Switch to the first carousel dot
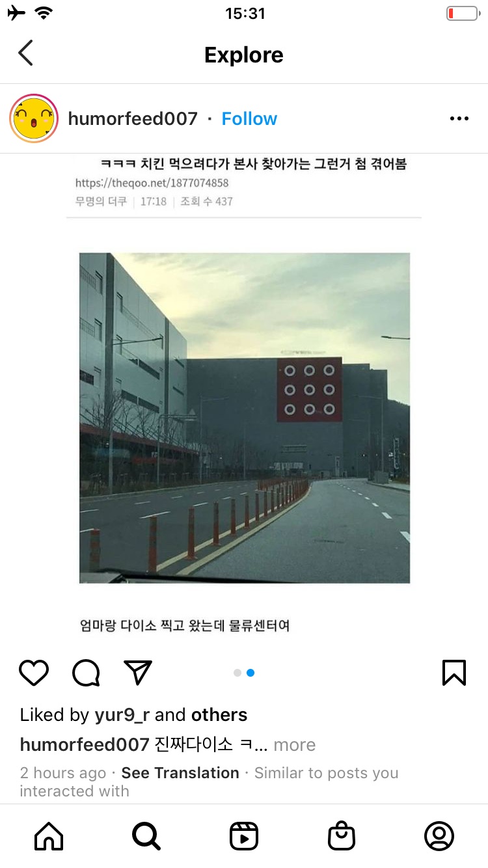The width and height of the screenshot is (488, 868). click(x=237, y=673)
